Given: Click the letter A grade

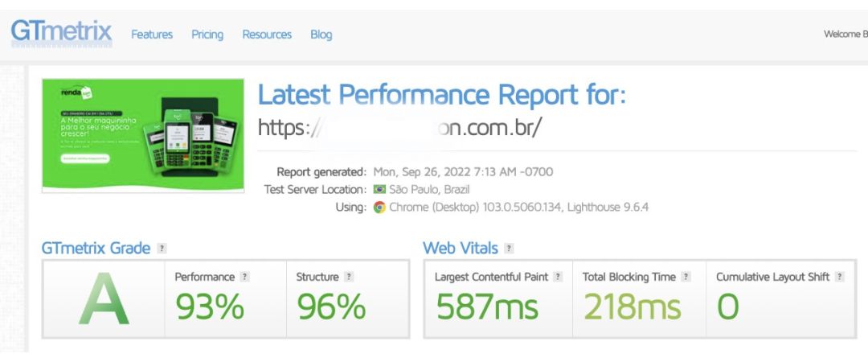Looking at the screenshot, I should [104, 298].
